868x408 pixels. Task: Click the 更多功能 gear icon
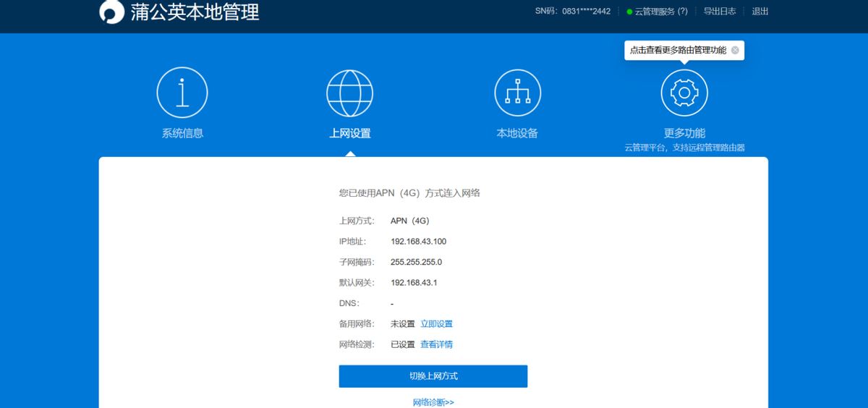(684, 93)
